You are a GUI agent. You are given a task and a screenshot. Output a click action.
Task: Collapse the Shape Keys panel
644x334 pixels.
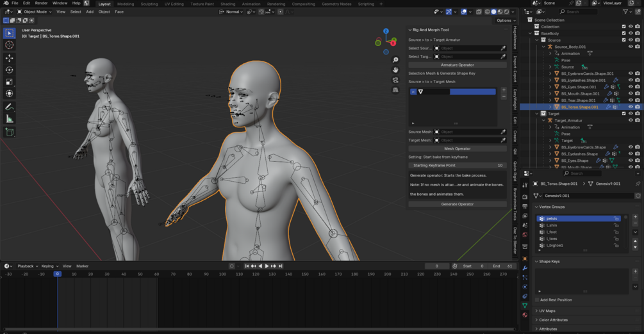click(x=536, y=261)
